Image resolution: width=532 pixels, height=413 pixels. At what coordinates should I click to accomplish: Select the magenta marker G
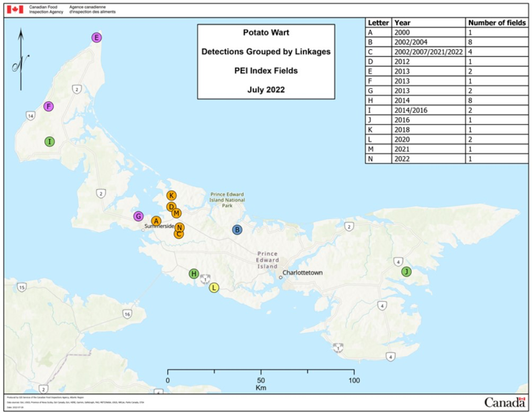click(137, 216)
